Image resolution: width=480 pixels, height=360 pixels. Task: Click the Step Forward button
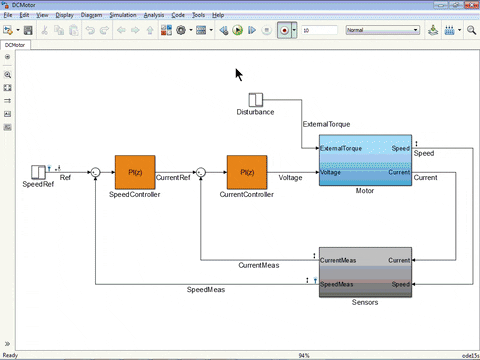pos(252,30)
